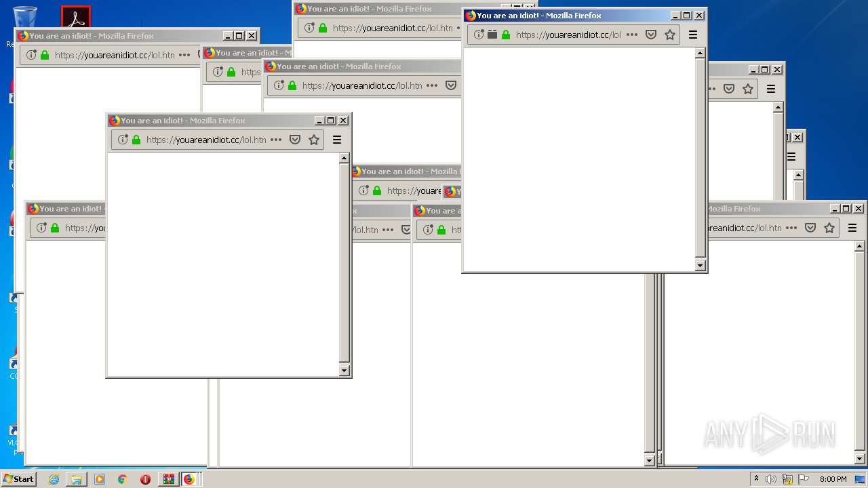The image size is (868, 488).
Task: Open hamburger menu in active blue-titled Firefox window
Action: (692, 35)
